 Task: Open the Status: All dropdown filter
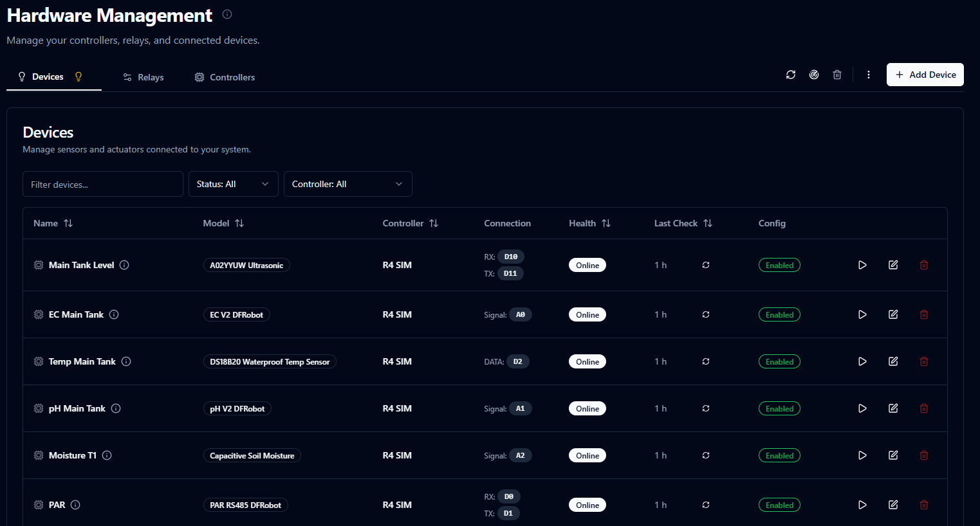pyautogui.click(x=233, y=184)
